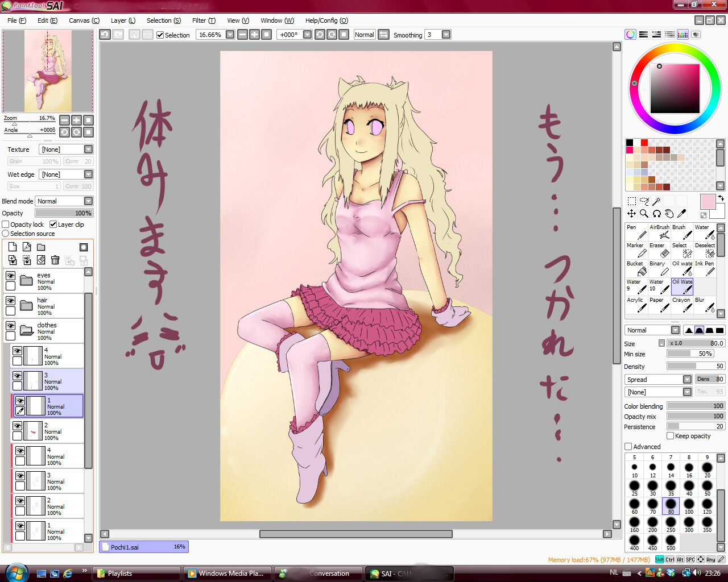Open Windows Media Player taskbar button

[226, 573]
